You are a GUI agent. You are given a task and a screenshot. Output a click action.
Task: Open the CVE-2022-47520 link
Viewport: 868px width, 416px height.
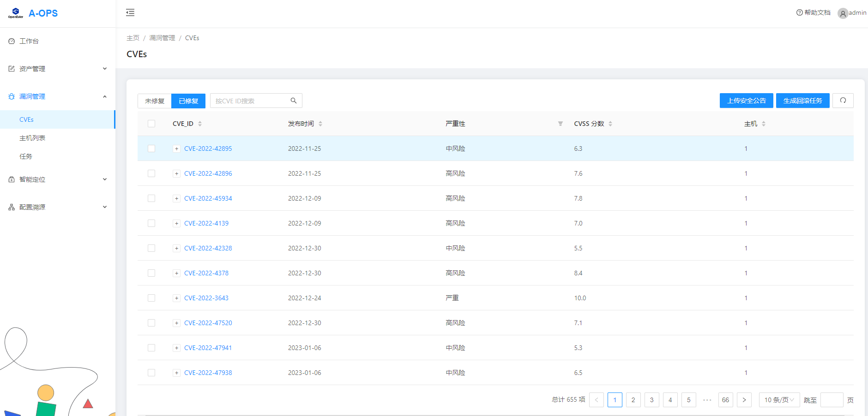tap(208, 323)
